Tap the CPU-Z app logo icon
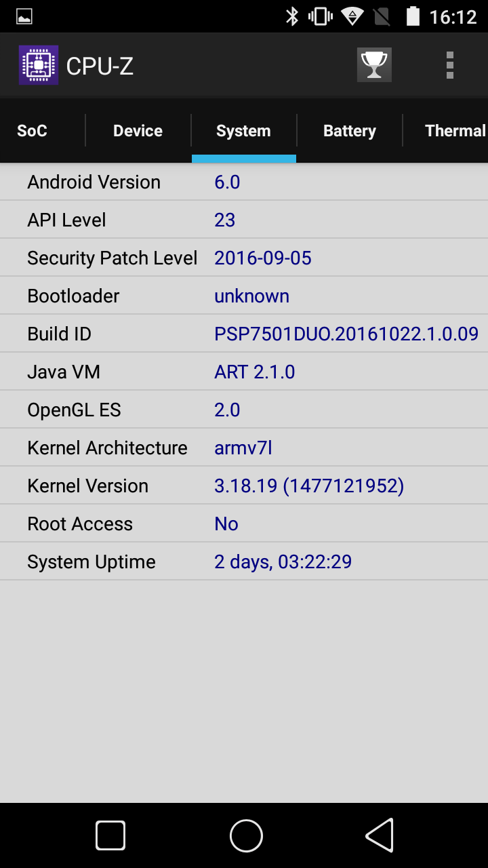 39,65
